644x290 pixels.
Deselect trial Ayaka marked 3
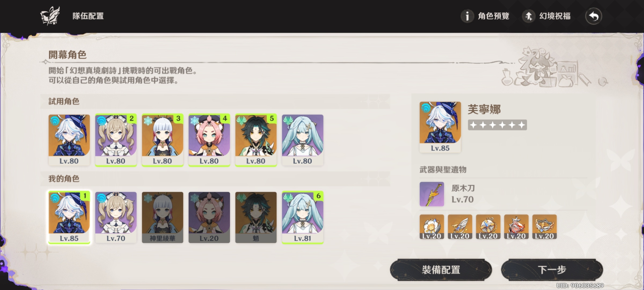pyautogui.click(x=163, y=140)
